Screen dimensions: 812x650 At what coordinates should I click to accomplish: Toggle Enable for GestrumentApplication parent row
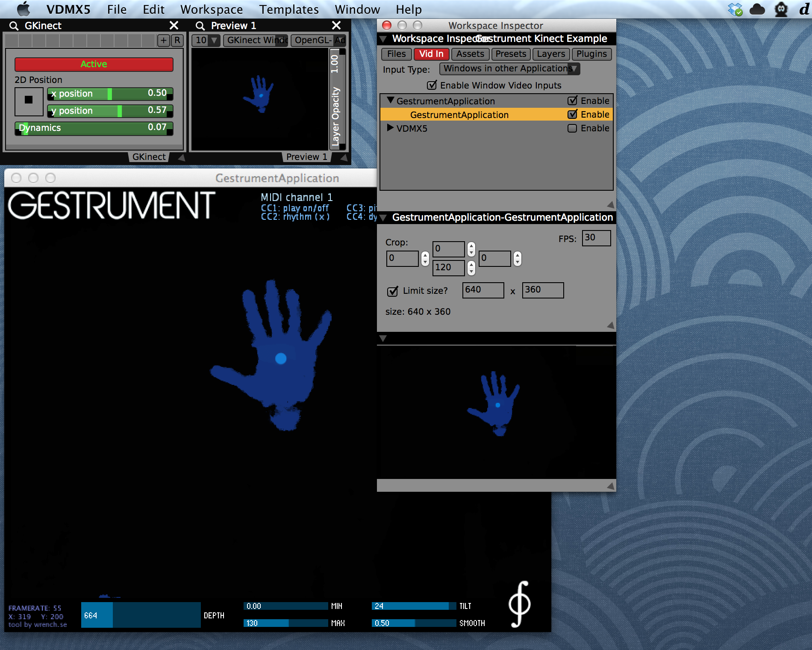point(572,100)
